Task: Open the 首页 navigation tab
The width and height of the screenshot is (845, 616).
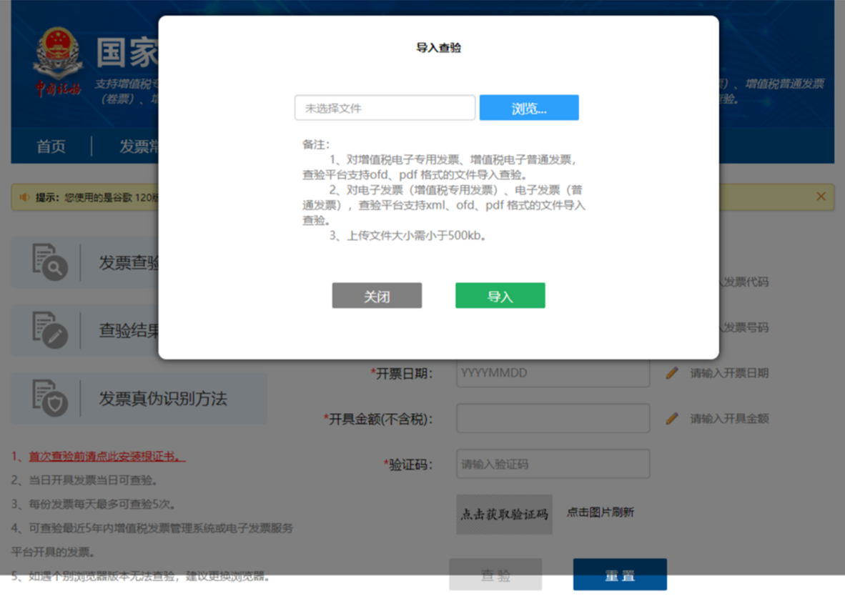Action: 51,146
